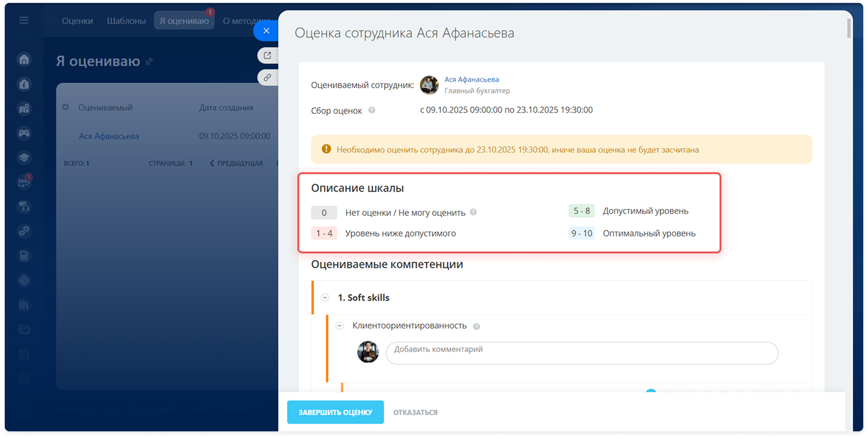This screenshot has height=438, width=868.
Task: Click the gamepad icon in sidebar
Action: tap(24, 133)
